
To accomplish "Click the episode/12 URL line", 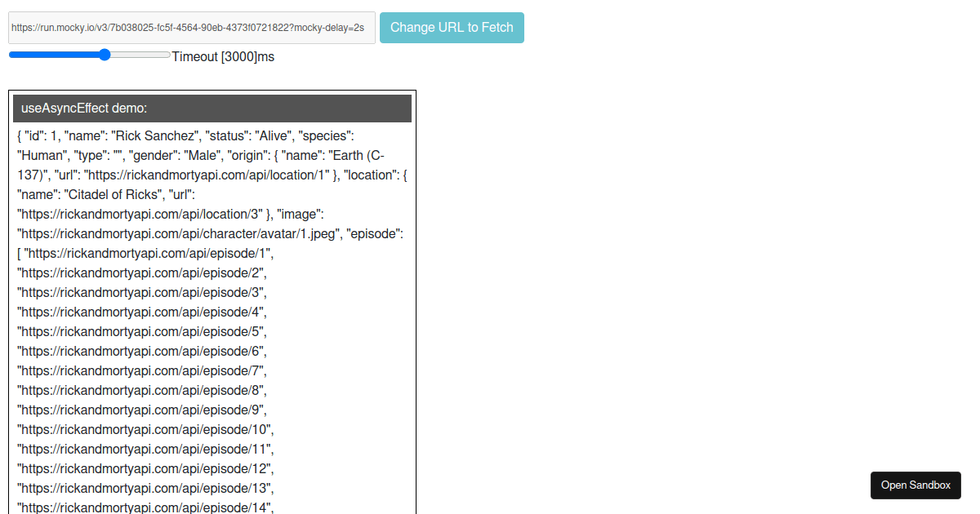I will 145,468.
